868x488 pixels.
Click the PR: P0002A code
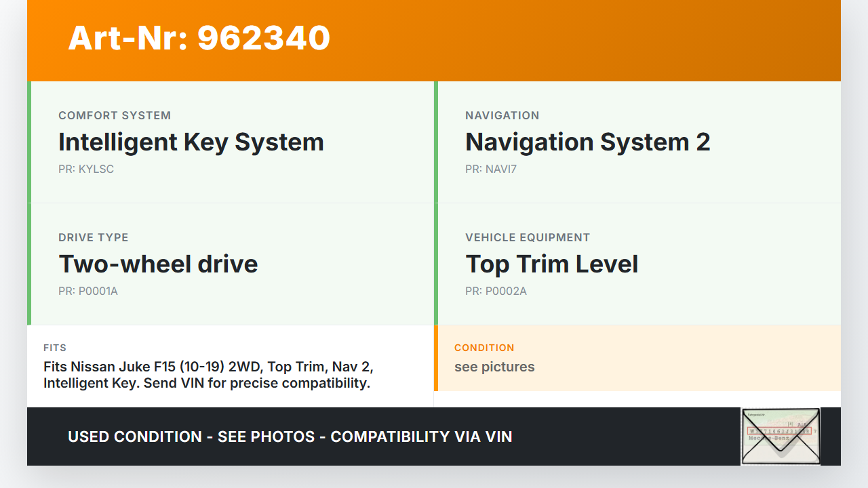(x=496, y=291)
